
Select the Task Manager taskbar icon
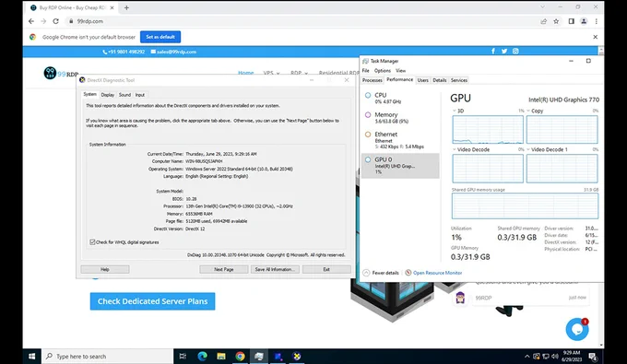click(259, 356)
